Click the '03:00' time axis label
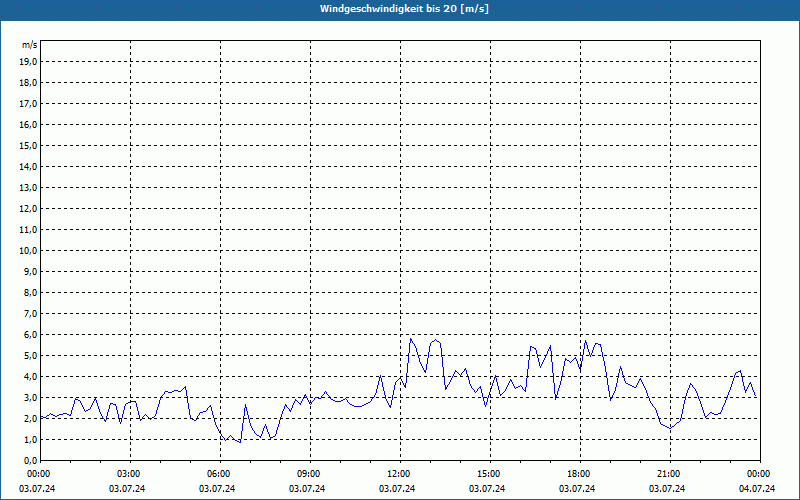800x500 pixels. point(128,474)
